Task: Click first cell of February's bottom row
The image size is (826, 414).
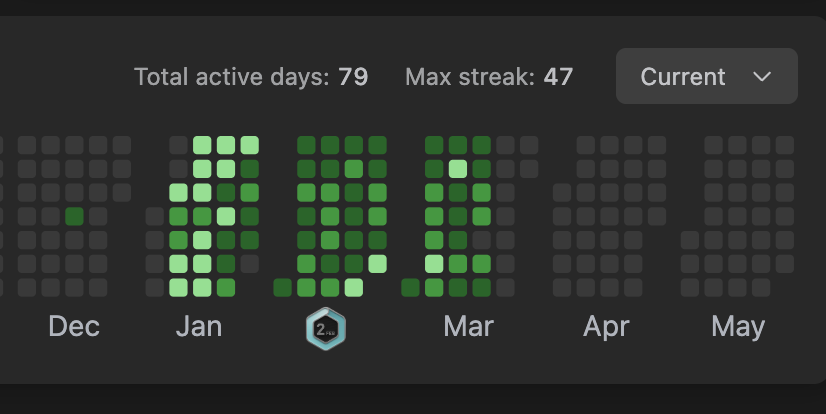Action: coord(282,288)
